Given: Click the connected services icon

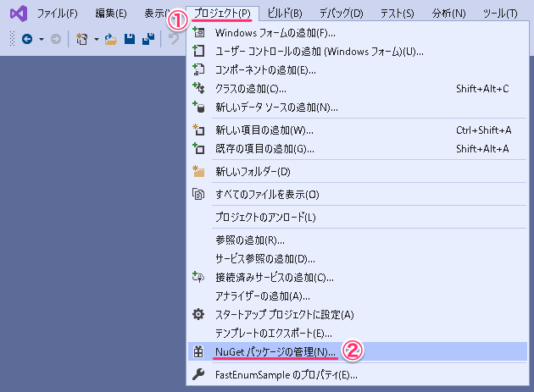Looking at the screenshot, I should click(x=198, y=277).
